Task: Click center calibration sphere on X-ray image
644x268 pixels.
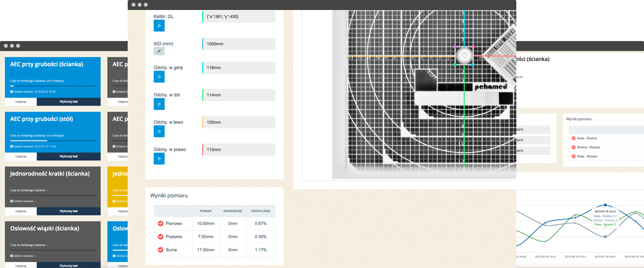Action: pyautogui.click(x=464, y=55)
